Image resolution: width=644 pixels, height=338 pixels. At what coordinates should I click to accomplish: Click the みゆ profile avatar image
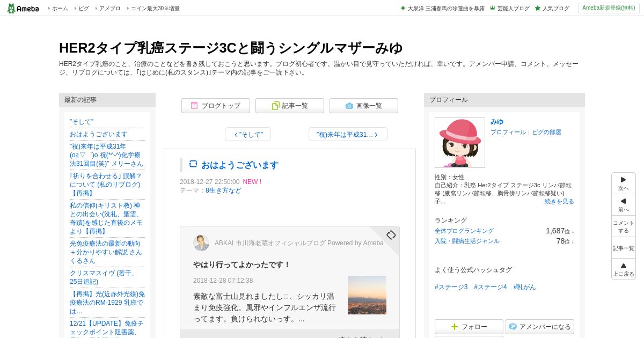tap(460, 143)
